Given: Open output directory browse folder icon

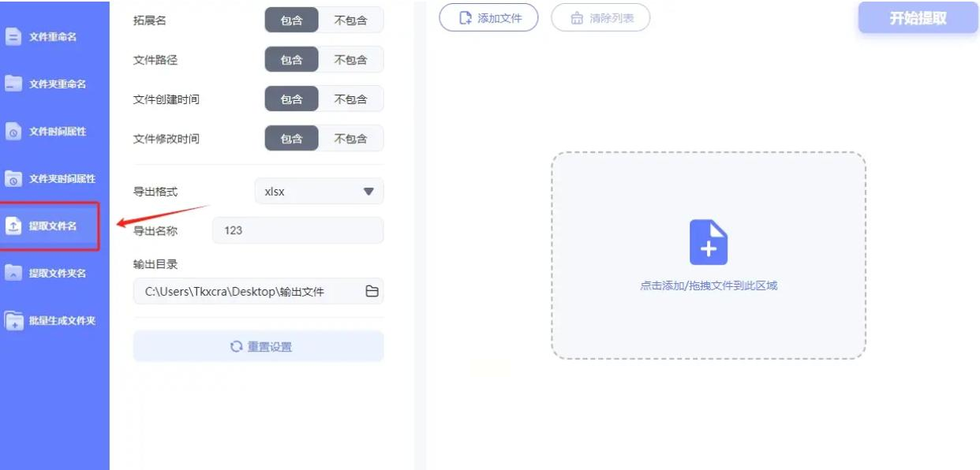Looking at the screenshot, I should tap(372, 292).
